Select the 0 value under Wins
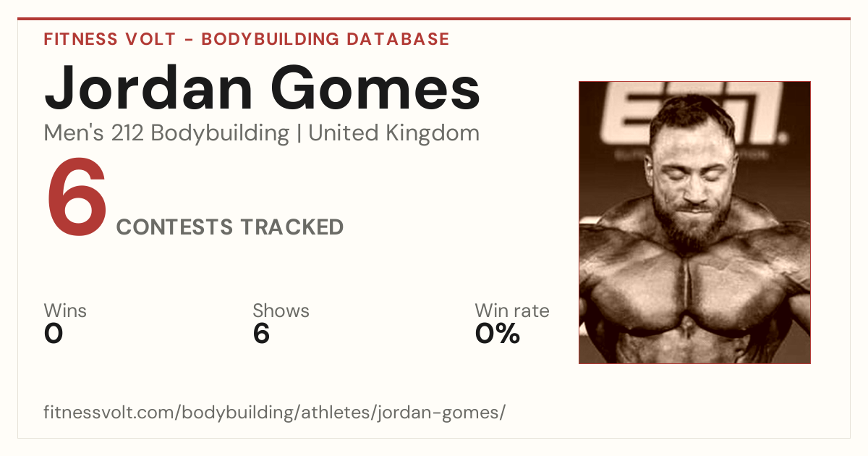Screen dimensions: 868x456 (x=54, y=334)
